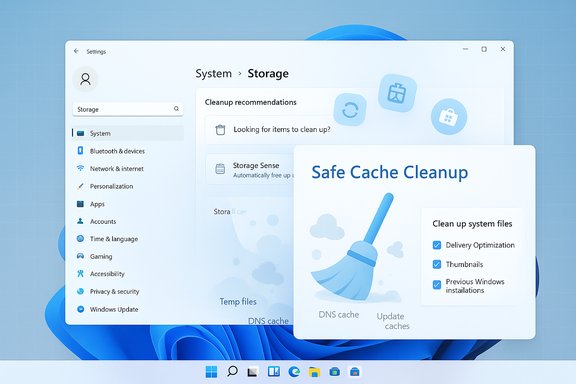This screenshot has height=384, width=576.
Task: Click the cleanup brush tile icon
Action: click(x=397, y=93)
